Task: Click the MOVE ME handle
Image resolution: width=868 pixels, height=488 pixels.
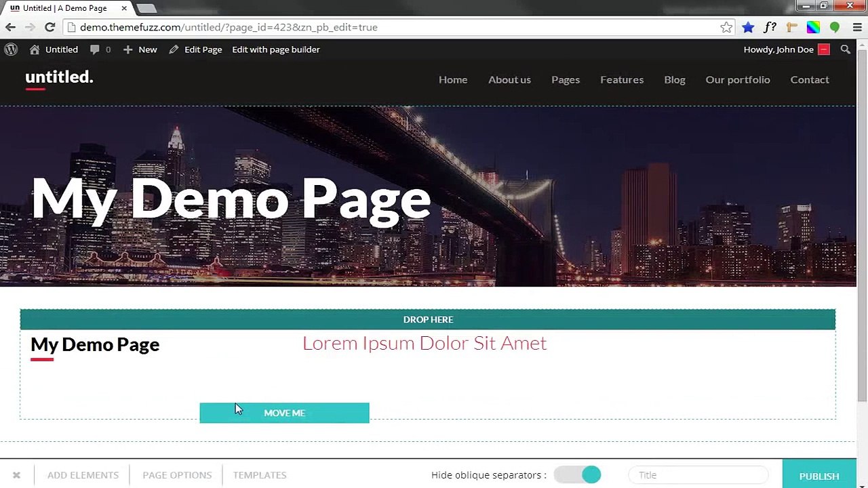Action: [284, 413]
